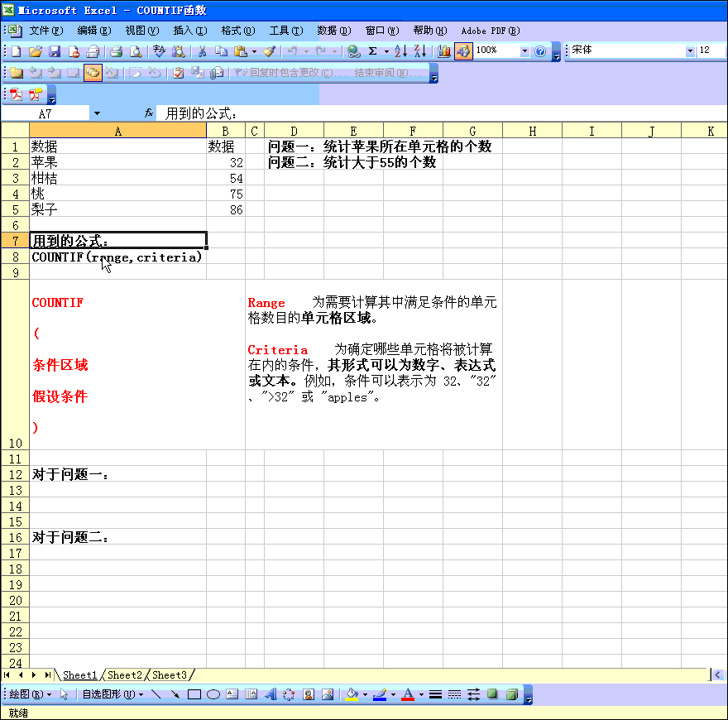Click the Fill Color paint bucket
The image size is (728, 720).
click(352, 694)
